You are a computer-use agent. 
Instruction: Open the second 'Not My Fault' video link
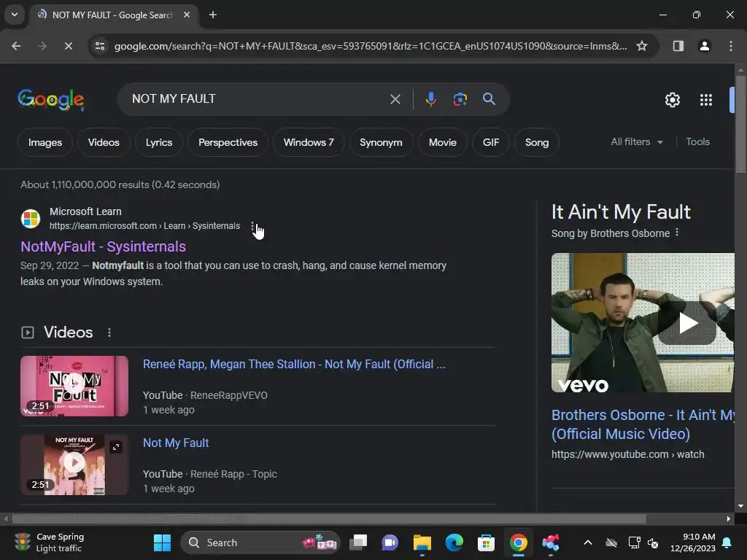176,443
